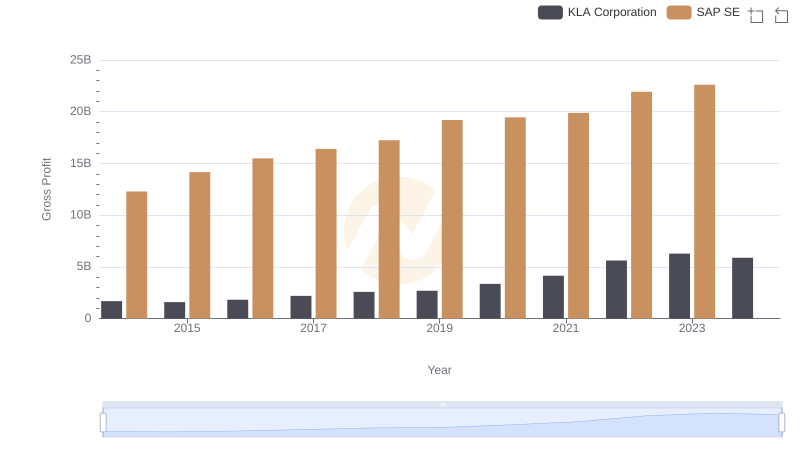The image size is (800, 461).
Task: Click the SAP SE bar for 2022
Action: point(641,205)
